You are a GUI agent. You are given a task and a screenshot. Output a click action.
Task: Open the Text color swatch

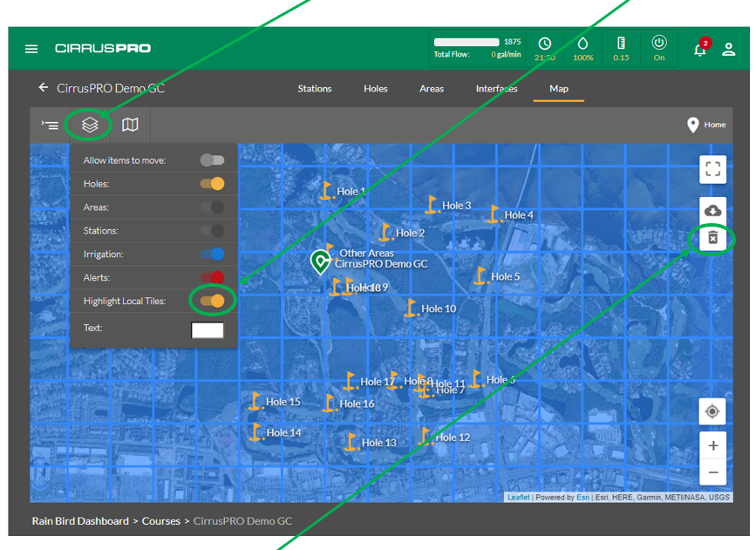pos(208,330)
